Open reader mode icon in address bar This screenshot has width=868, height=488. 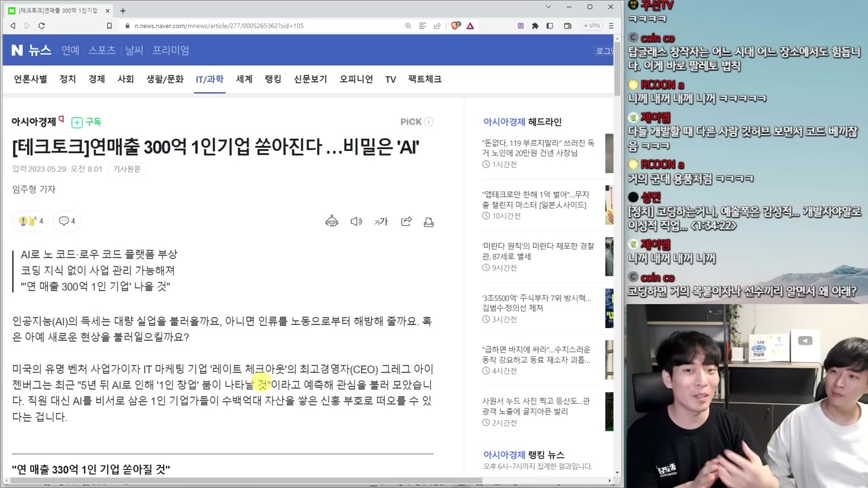click(x=422, y=26)
